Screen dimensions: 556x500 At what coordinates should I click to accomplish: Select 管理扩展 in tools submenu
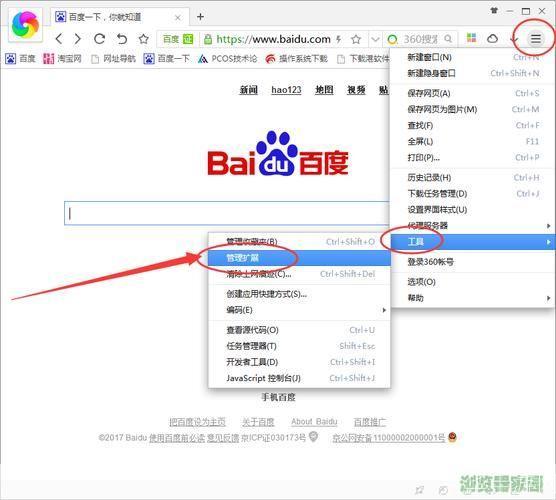tap(299, 258)
